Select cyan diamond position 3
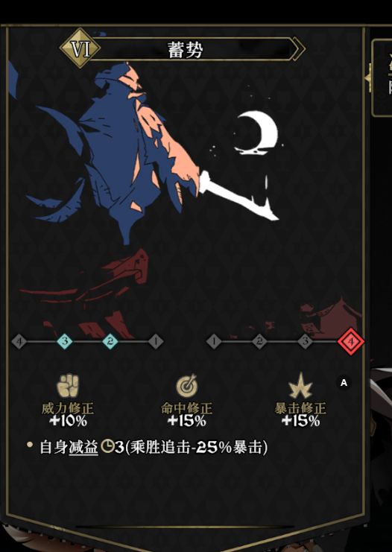392x552 pixels. point(65,341)
